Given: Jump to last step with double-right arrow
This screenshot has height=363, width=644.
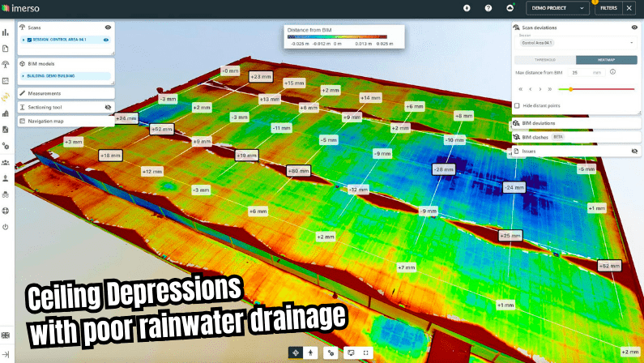Looking at the screenshot, I should 550,89.
